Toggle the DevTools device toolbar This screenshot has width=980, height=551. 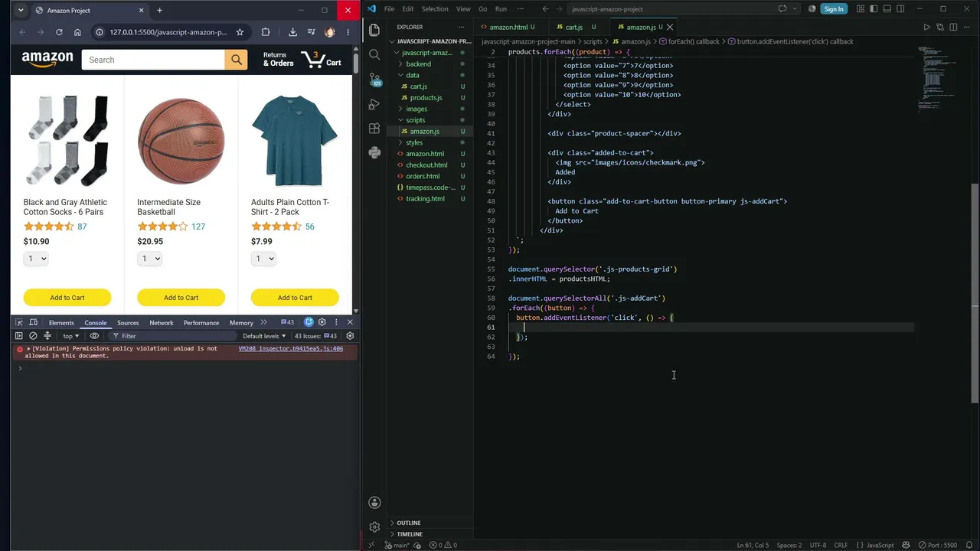pyautogui.click(x=33, y=322)
